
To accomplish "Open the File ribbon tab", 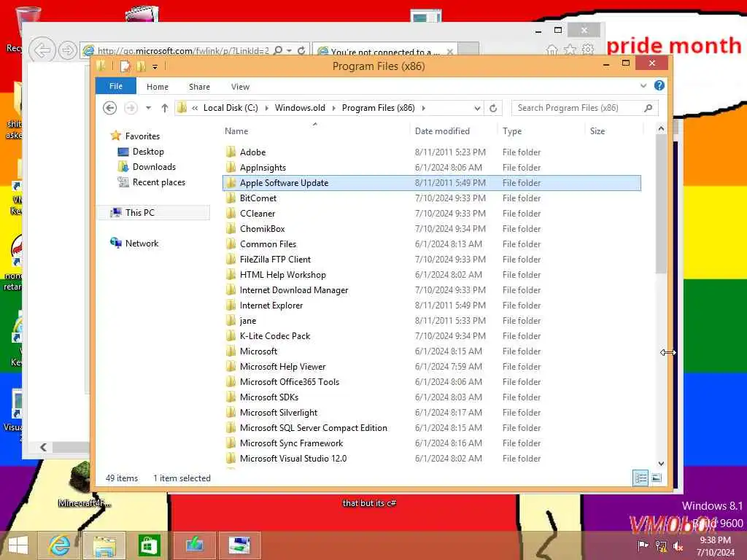I will [116, 86].
